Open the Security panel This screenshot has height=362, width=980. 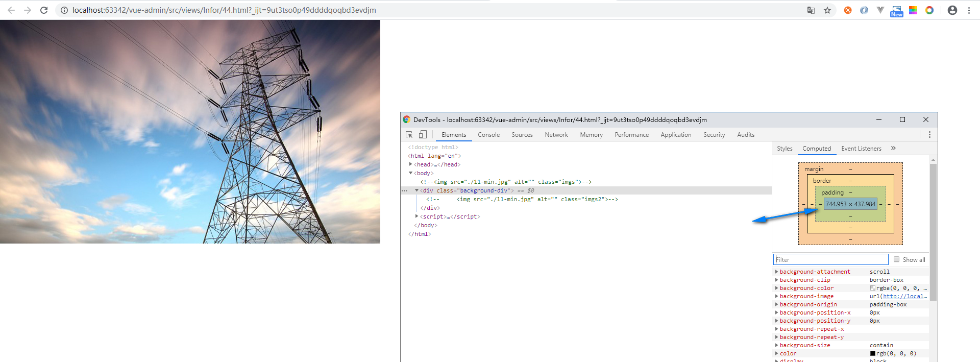click(714, 135)
